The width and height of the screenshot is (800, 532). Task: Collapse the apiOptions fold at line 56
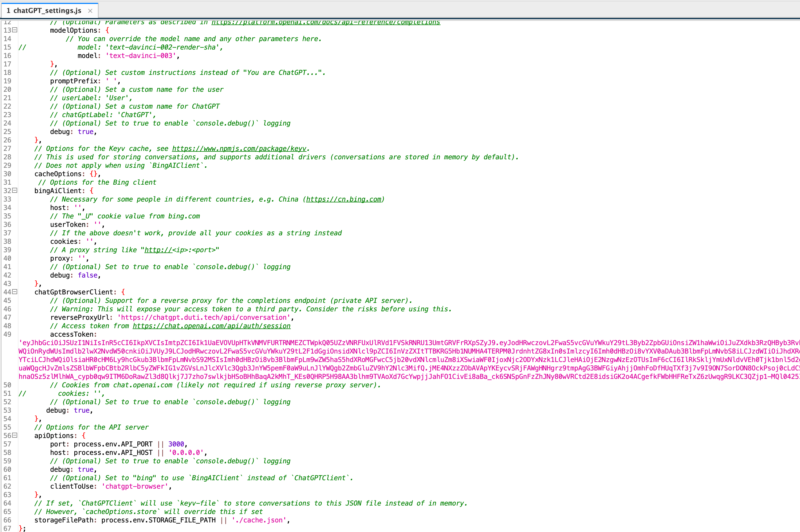[15, 435]
